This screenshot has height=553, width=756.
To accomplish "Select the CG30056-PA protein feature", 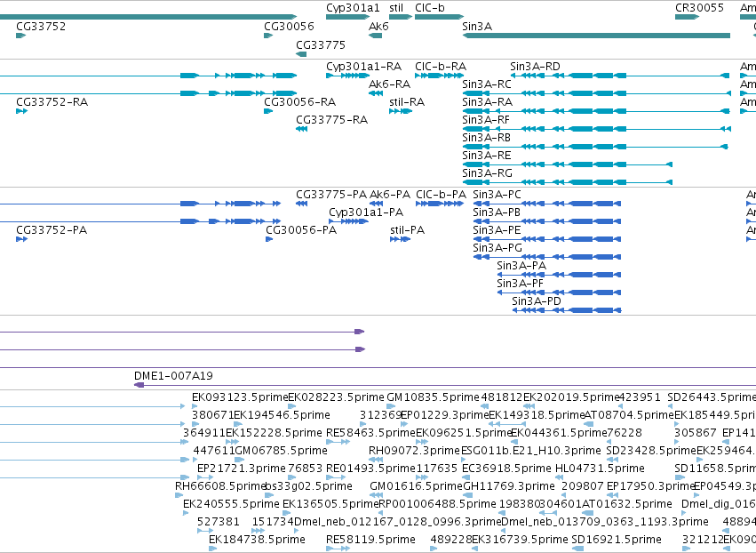I will 269,239.
